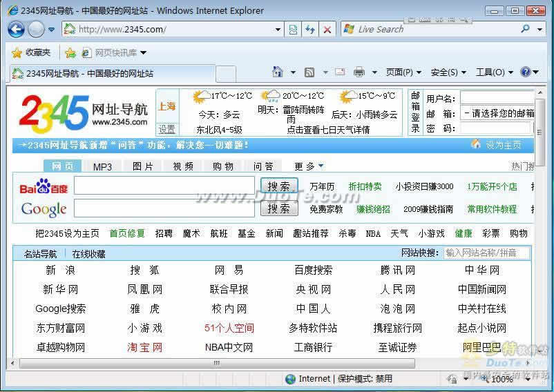Click the Google logo
The width and height of the screenshot is (554, 392).
click(x=44, y=209)
